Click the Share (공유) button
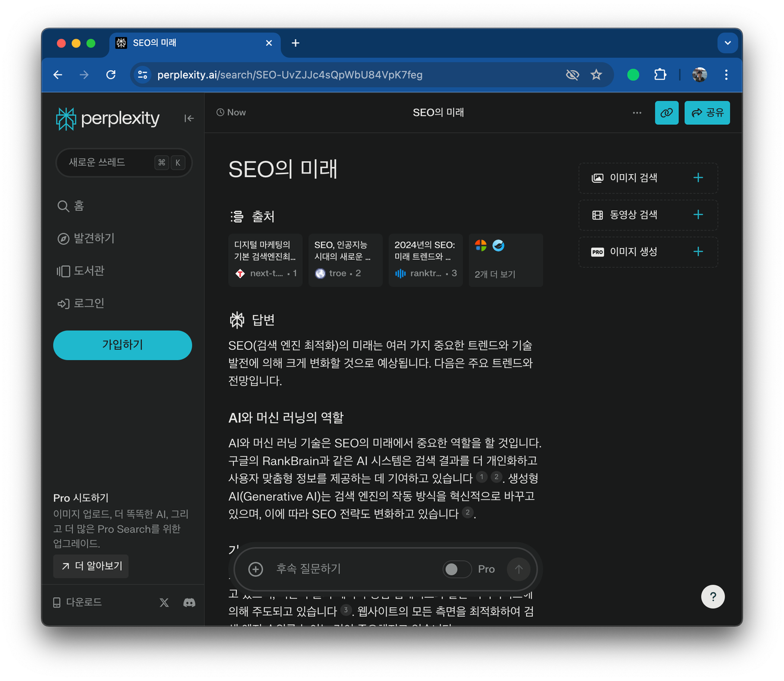This screenshot has width=784, height=681. tap(707, 112)
